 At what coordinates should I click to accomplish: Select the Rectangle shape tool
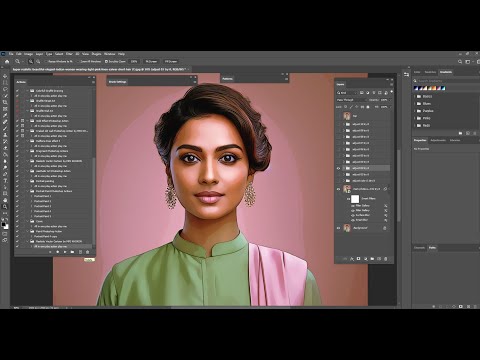pyautogui.click(x=5, y=193)
